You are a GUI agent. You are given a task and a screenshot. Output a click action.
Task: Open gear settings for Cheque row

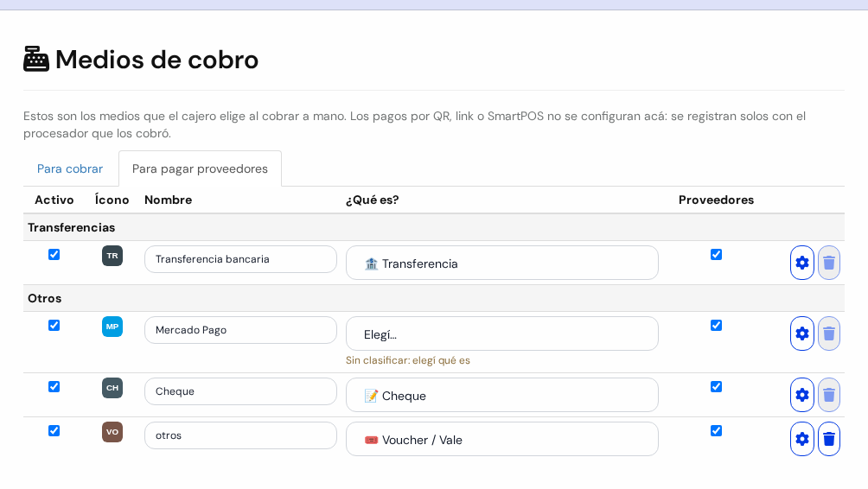click(x=802, y=395)
